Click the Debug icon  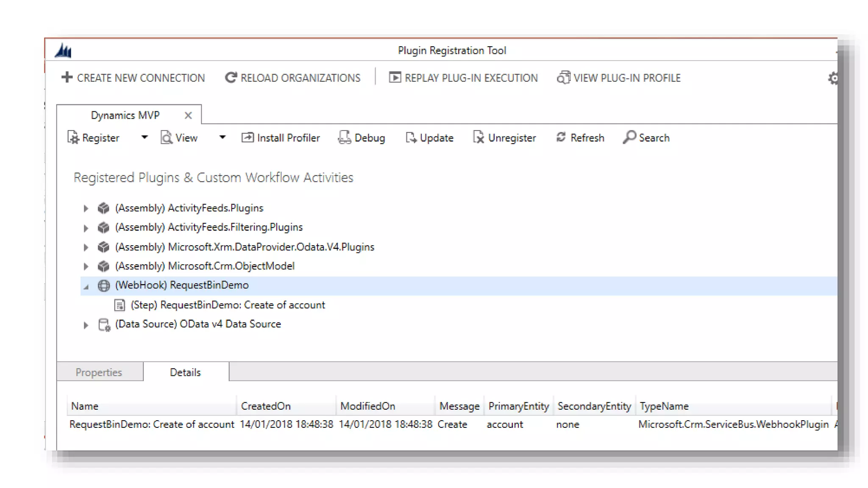pos(344,138)
